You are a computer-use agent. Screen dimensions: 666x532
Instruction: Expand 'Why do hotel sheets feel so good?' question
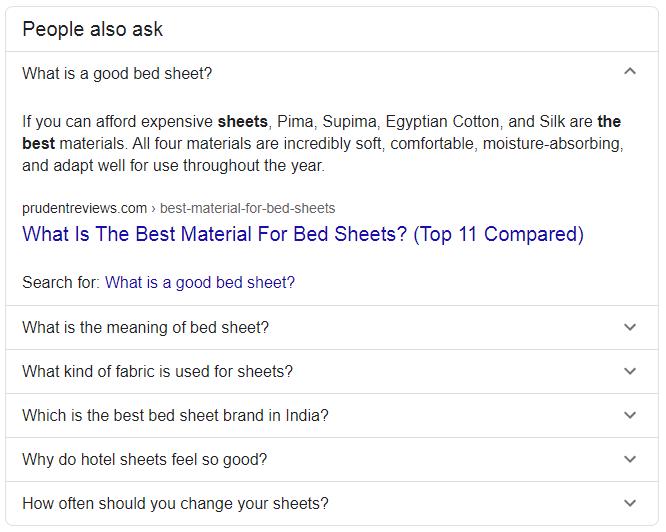(332, 460)
